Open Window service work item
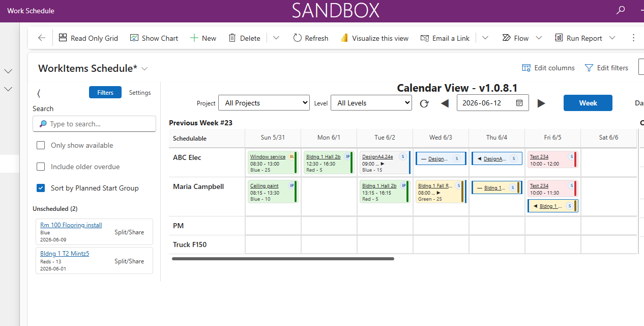Screen dimensions: 644x326 pyautogui.click(x=268, y=157)
